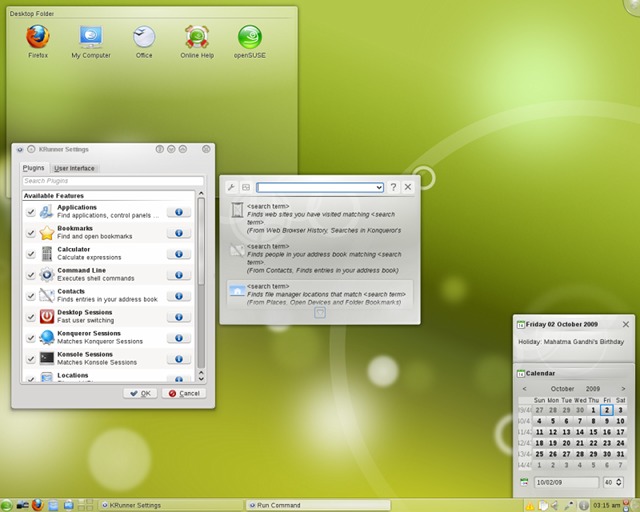This screenshot has height=512, width=640.
Task: Click the wrench settings icon in Run Command
Action: click(x=231, y=187)
